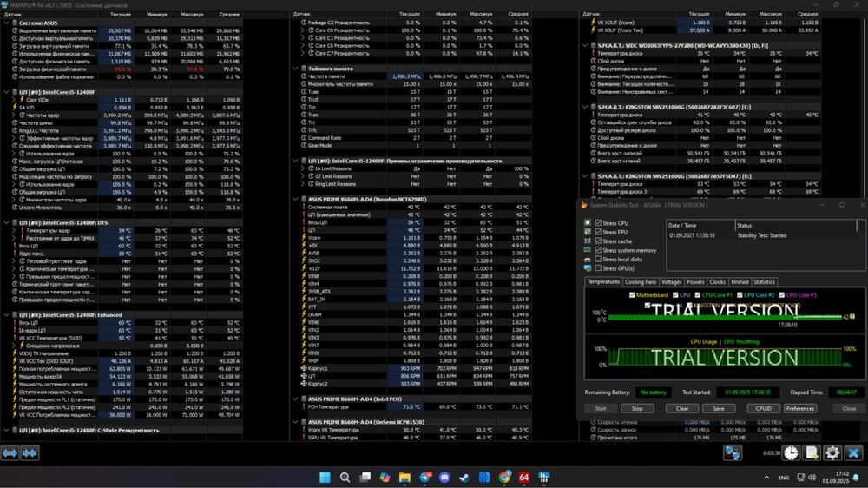Click the Текущее column header, left panel
Viewport: 868px width, 488px height.
tap(120, 15)
